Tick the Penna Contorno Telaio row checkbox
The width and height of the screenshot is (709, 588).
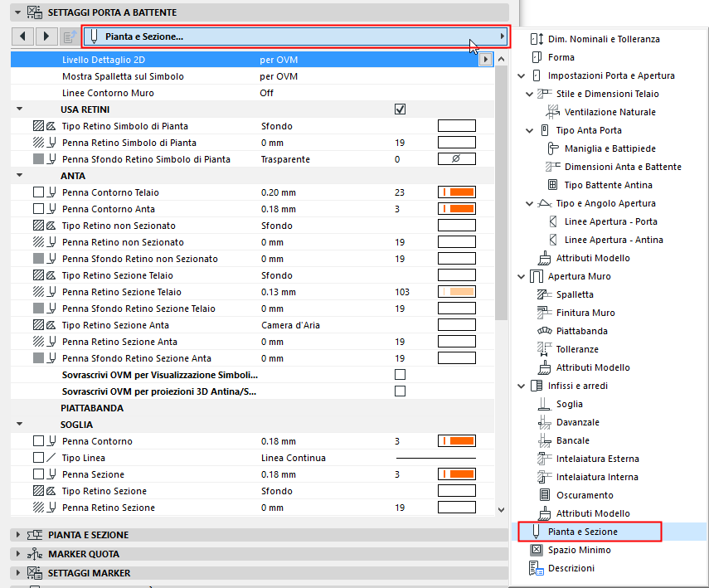(38, 192)
